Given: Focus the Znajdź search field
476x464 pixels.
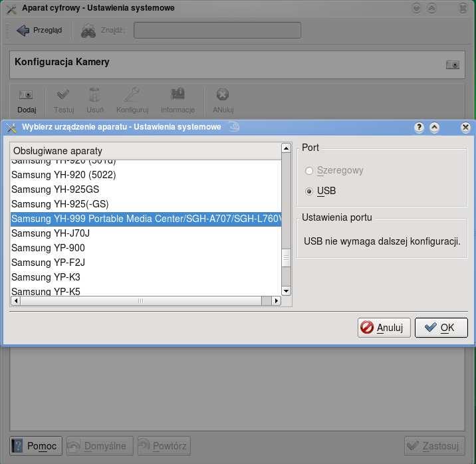Looking at the screenshot, I should pos(217,30).
